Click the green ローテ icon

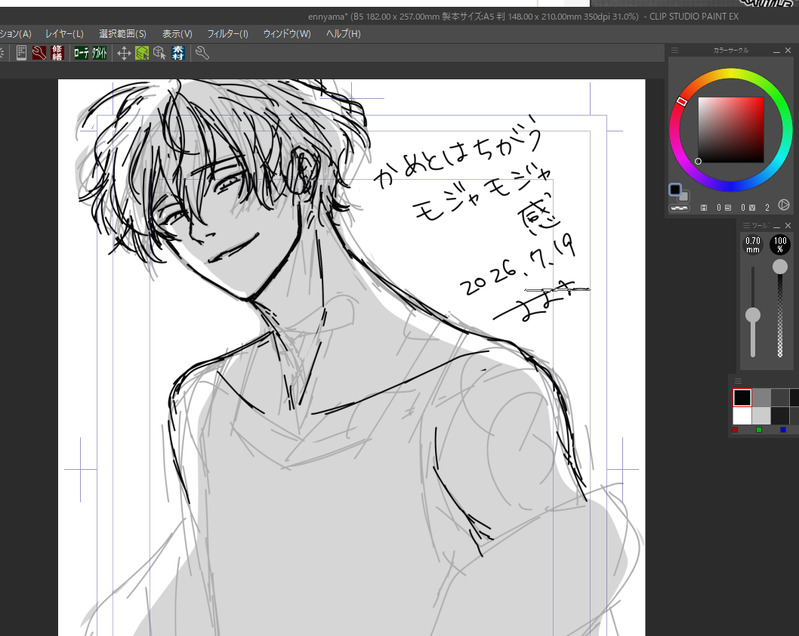click(x=81, y=52)
